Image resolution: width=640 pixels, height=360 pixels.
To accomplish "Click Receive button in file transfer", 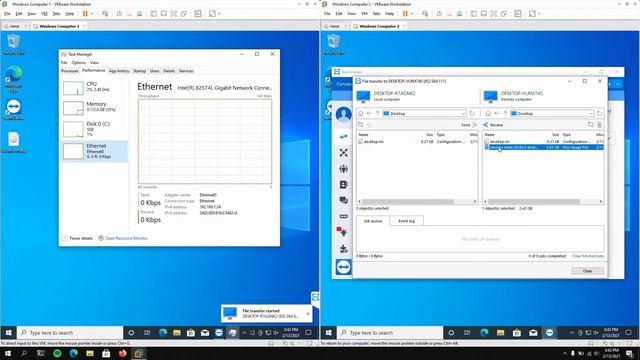I will 493,124.
